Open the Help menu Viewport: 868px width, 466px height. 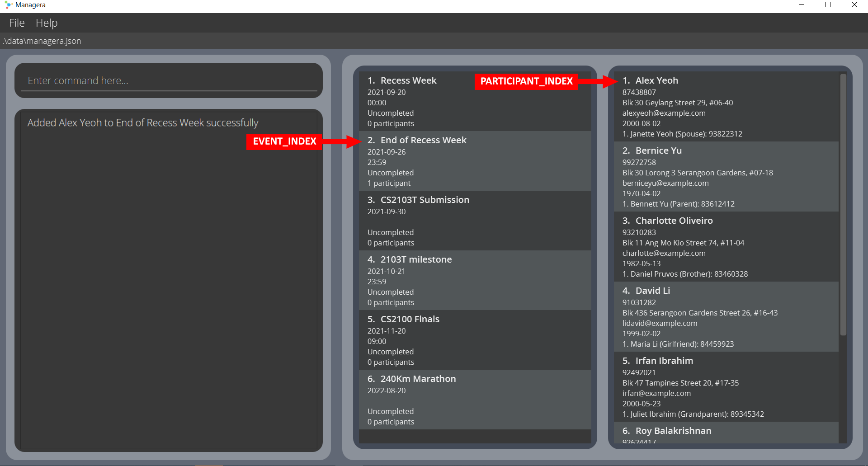pos(47,23)
